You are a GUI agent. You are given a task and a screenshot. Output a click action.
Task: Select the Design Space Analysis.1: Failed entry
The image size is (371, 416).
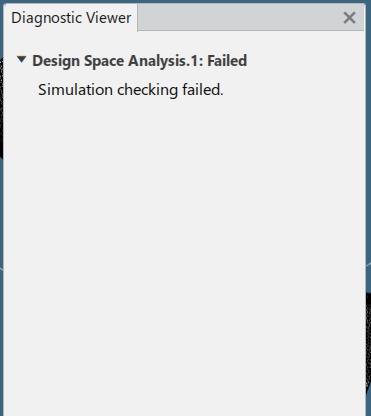point(139,61)
